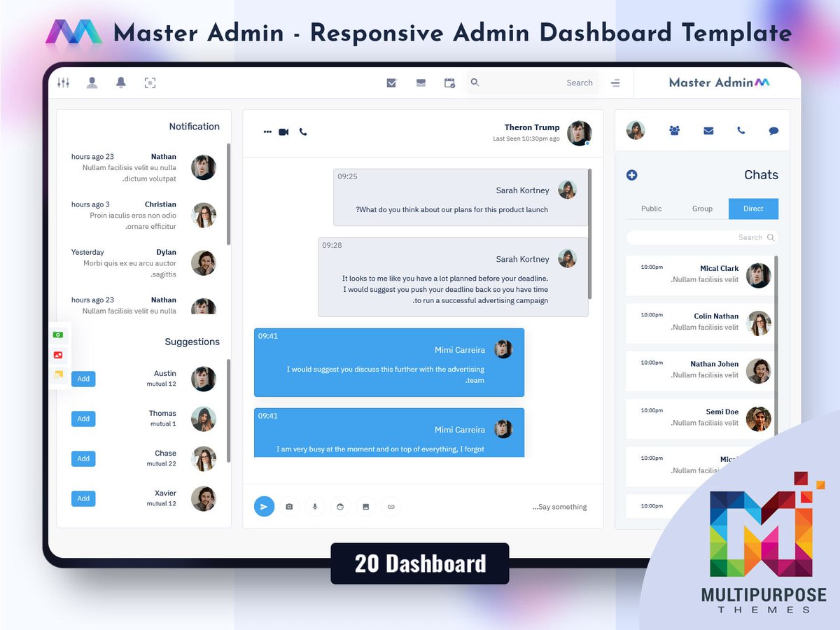840x630 pixels.
Task: Open the voice call icon in chat header
Action: point(302,132)
